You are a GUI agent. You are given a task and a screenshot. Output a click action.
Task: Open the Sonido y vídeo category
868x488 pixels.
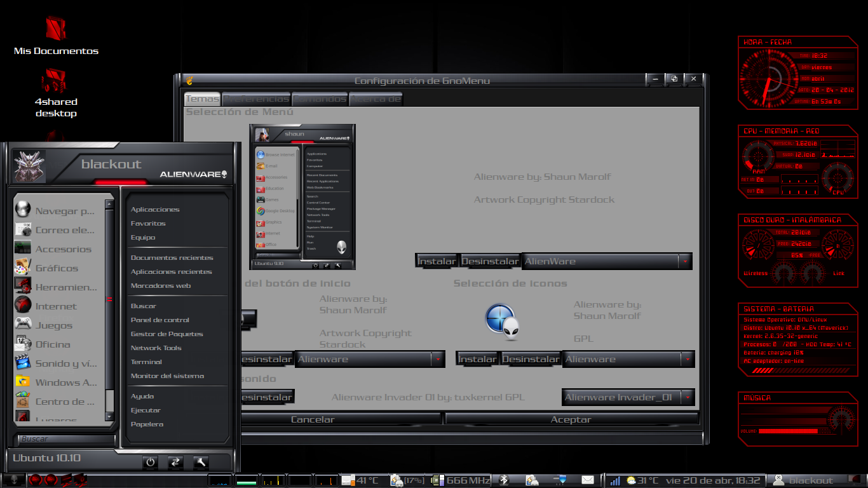point(55,363)
